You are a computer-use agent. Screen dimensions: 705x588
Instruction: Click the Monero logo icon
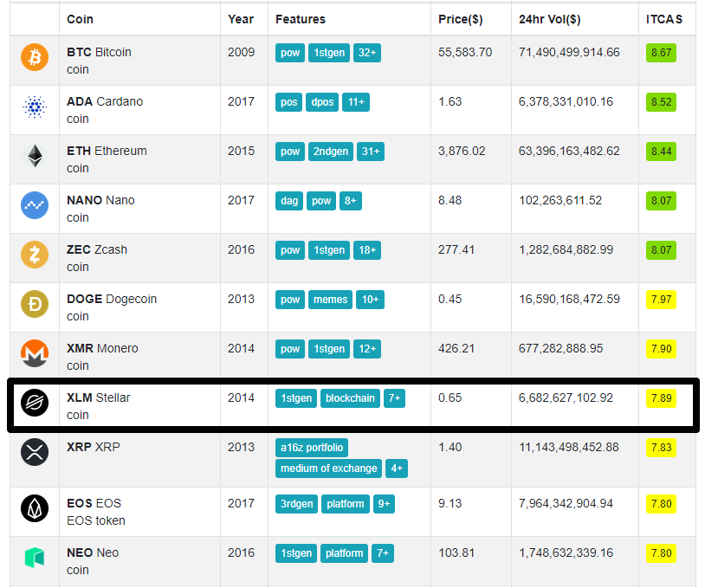[x=35, y=353]
